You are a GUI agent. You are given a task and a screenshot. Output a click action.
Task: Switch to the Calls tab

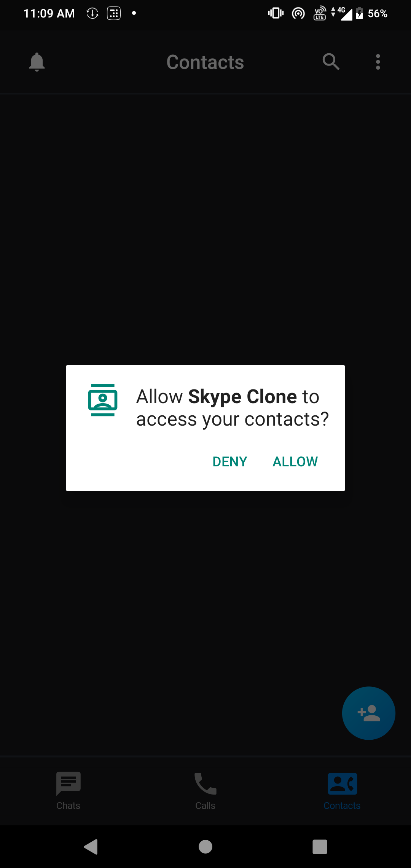(205, 791)
